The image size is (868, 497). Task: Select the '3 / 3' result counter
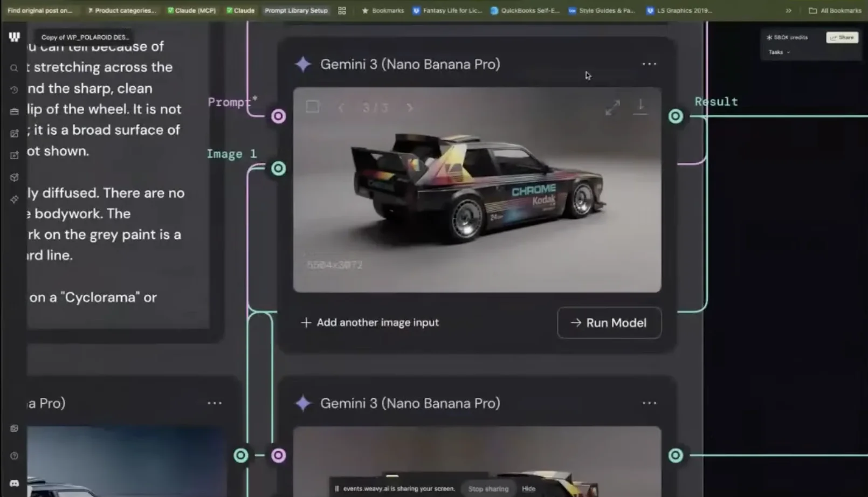[375, 108]
